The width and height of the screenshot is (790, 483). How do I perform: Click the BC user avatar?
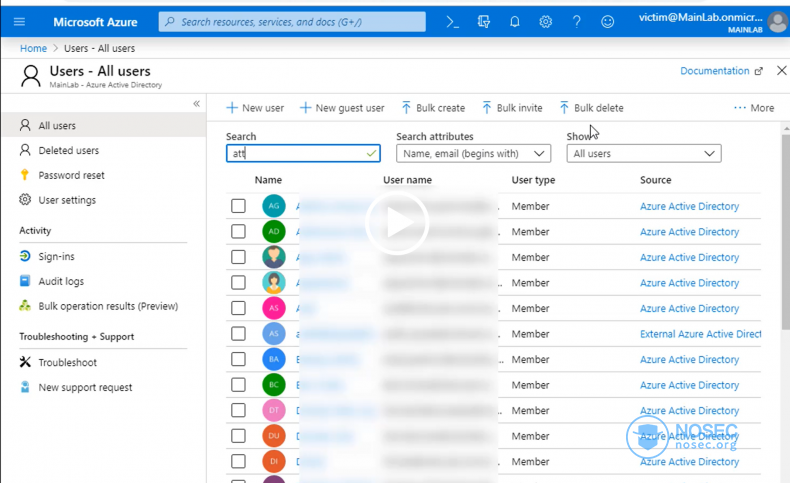click(274, 385)
